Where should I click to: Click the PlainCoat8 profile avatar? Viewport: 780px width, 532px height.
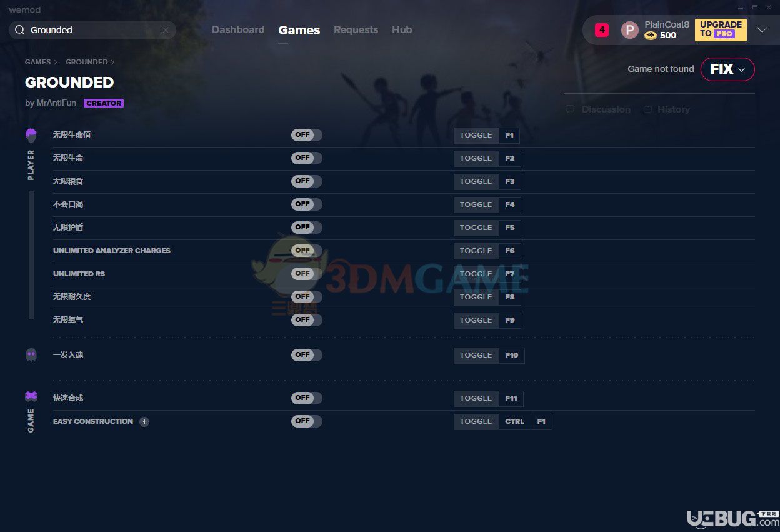point(630,30)
